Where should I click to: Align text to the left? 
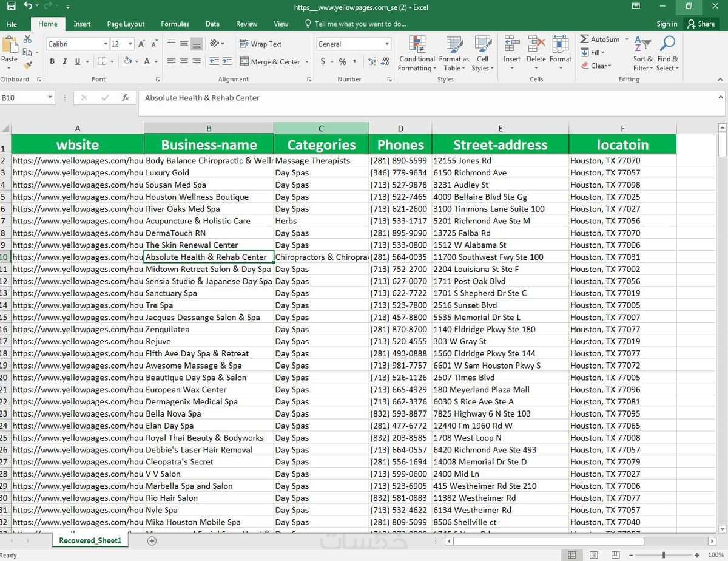tap(171, 61)
